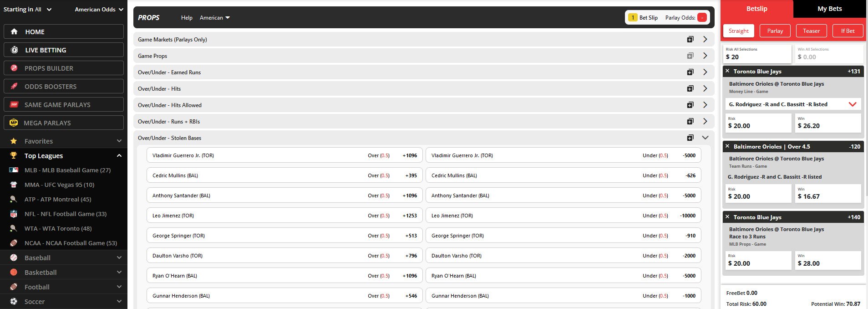Edit Risk amount for Race to 3 Runs bet
The image size is (868, 309).
tap(758, 261)
